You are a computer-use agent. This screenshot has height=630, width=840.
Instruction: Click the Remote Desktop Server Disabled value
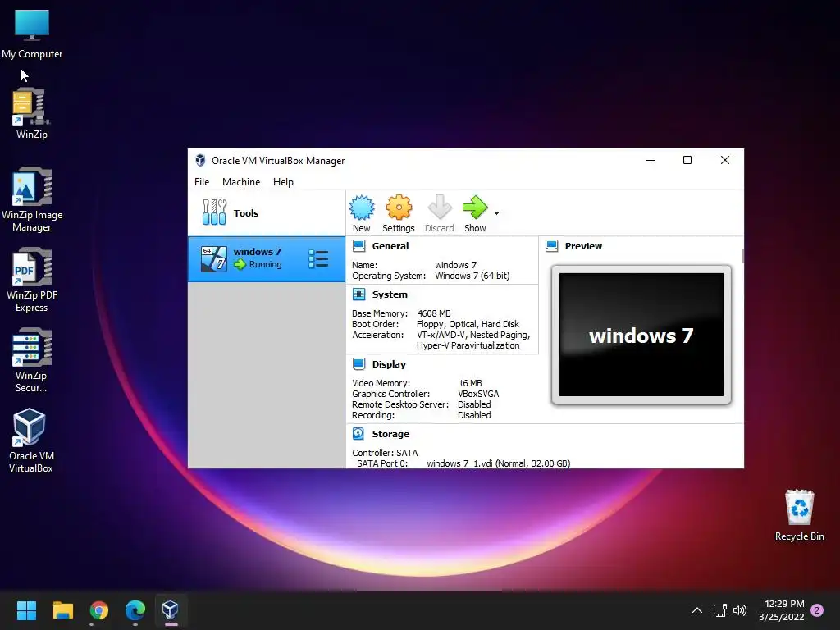[x=474, y=404]
